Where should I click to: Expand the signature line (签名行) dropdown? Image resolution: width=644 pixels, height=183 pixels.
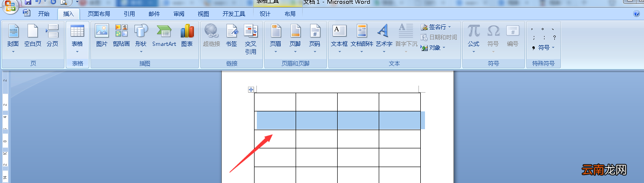pyautogui.click(x=450, y=27)
